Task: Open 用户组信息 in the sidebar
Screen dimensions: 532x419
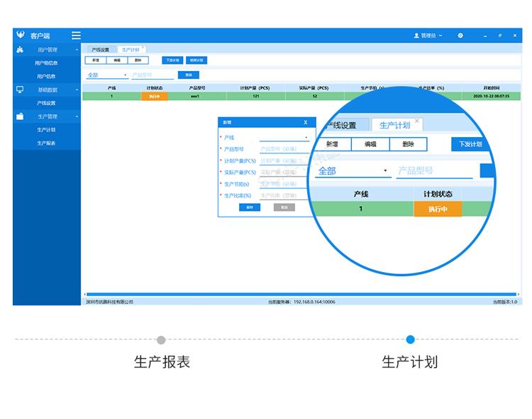Action: click(46, 63)
